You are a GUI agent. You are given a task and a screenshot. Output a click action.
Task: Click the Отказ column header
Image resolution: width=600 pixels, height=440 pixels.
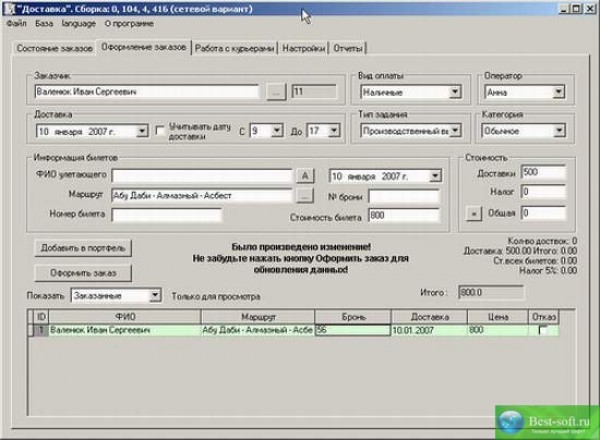tap(543, 317)
